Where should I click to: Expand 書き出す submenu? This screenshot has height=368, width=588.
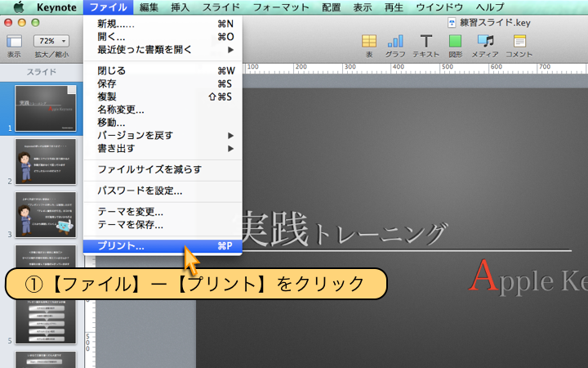[163, 148]
